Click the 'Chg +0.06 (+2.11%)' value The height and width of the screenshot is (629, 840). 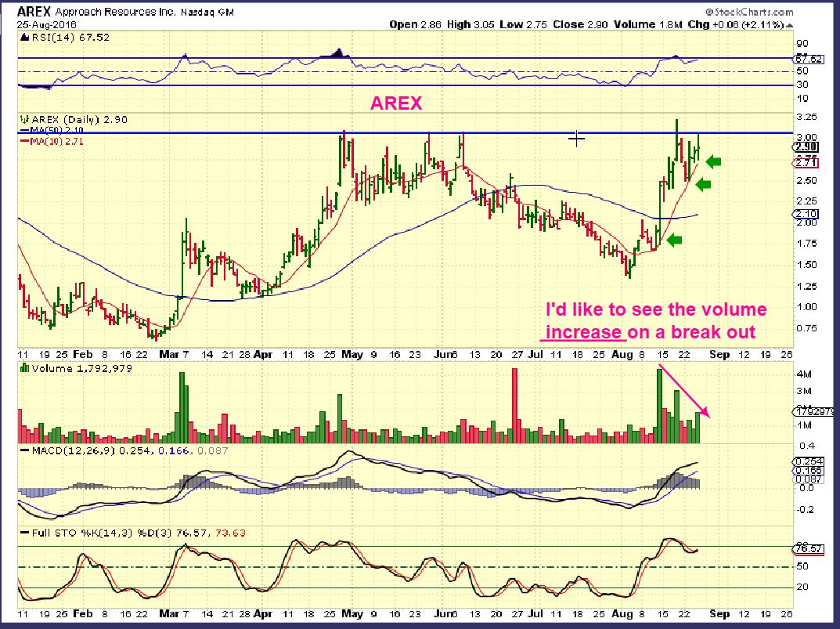(x=736, y=24)
